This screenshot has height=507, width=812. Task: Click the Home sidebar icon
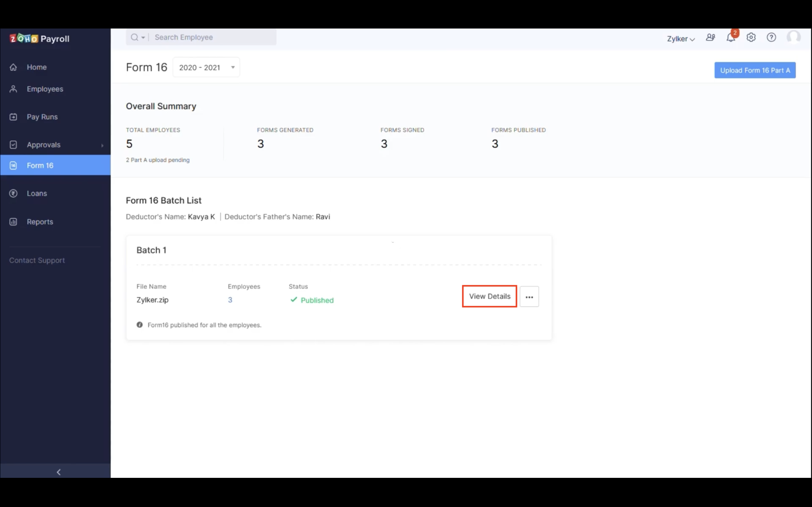[15, 67]
